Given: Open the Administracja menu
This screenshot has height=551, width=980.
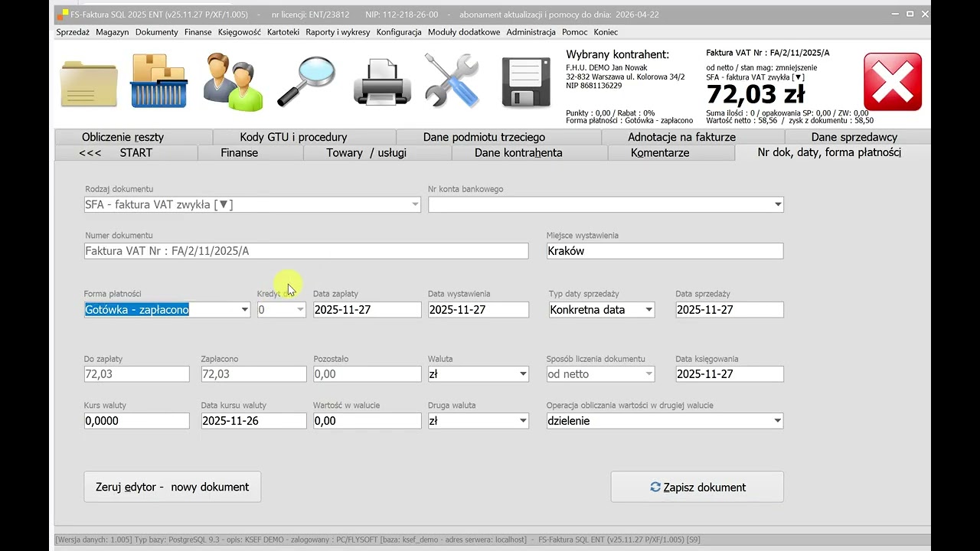Looking at the screenshot, I should 531,32.
